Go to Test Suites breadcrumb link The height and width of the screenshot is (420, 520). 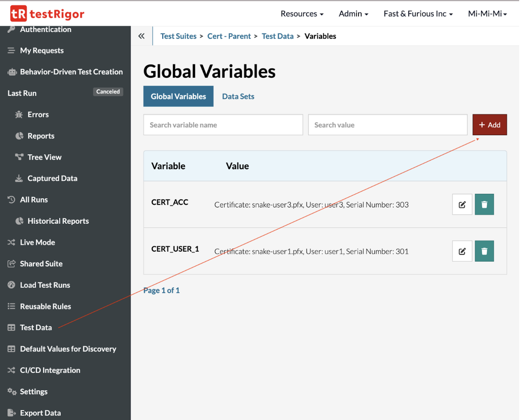[178, 36]
